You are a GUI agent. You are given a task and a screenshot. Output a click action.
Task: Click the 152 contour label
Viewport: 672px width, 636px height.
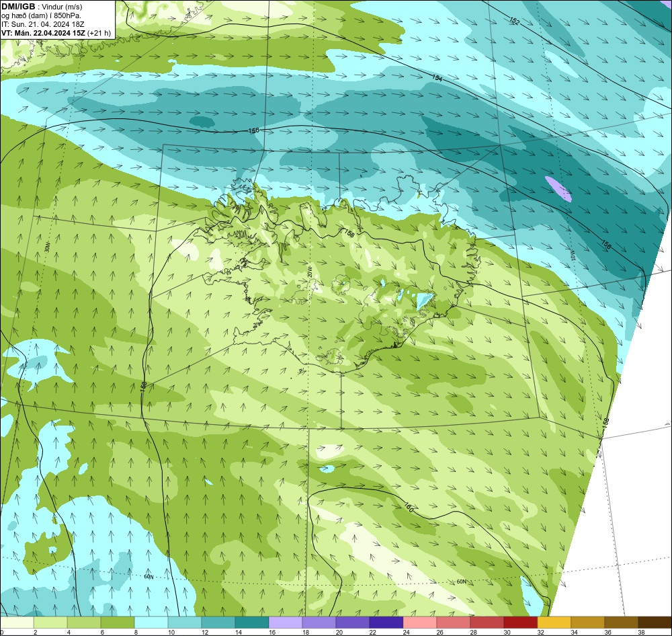tap(514, 21)
